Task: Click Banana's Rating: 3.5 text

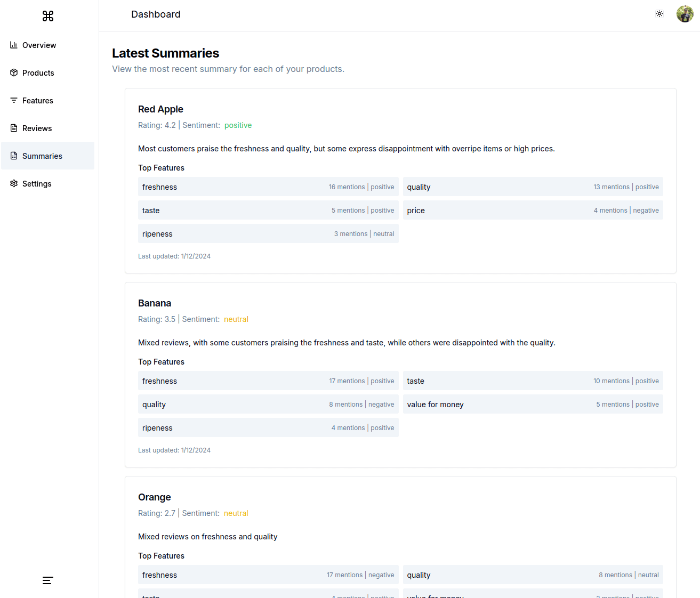Action: pos(157,319)
